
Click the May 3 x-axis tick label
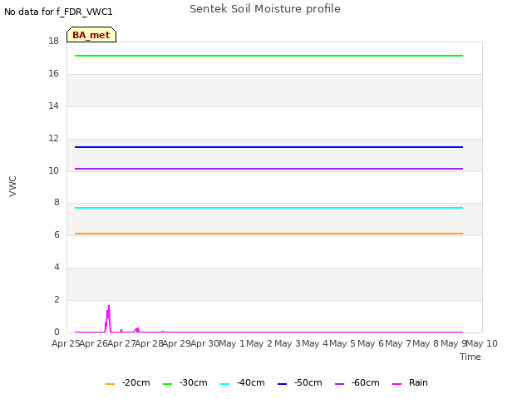tap(288, 343)
